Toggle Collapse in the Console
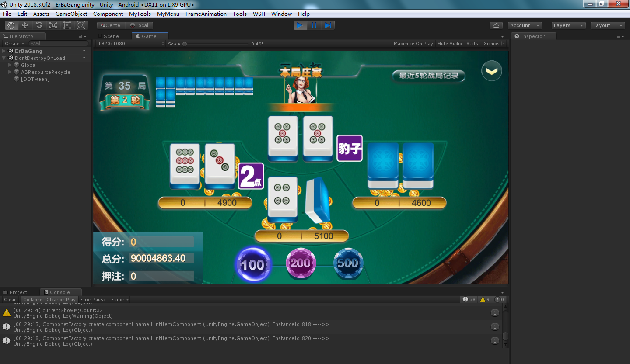This screenshot has width=630, height=364. pyautogui.click(x=33, y=300)
